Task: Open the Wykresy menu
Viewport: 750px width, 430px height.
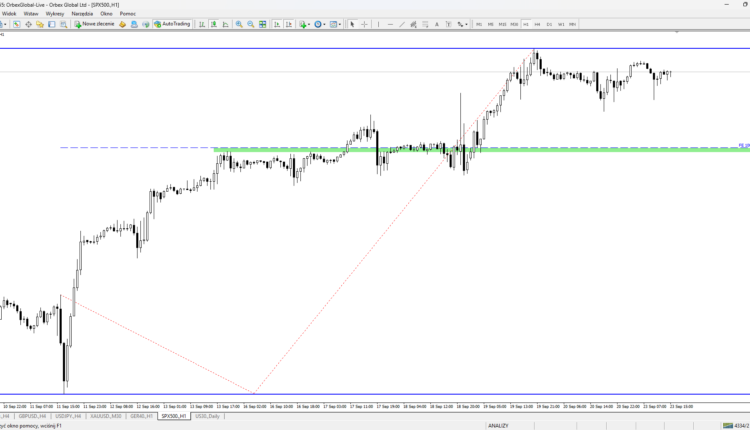Action: (55, 14)
